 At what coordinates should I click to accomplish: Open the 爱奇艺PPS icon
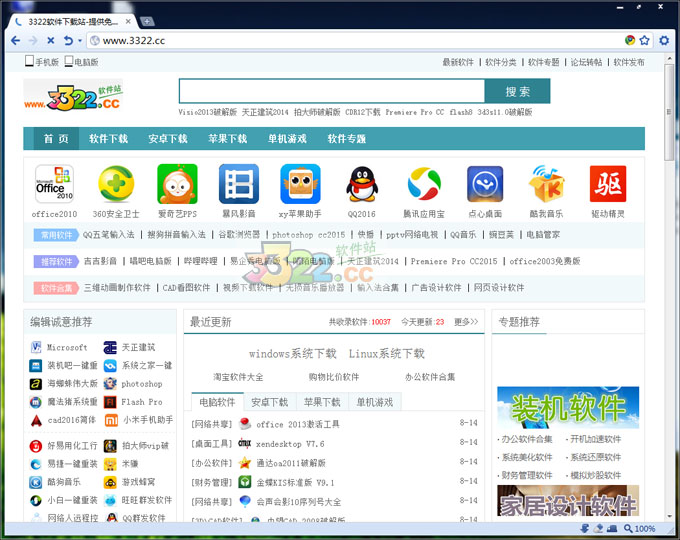point(177,184)
